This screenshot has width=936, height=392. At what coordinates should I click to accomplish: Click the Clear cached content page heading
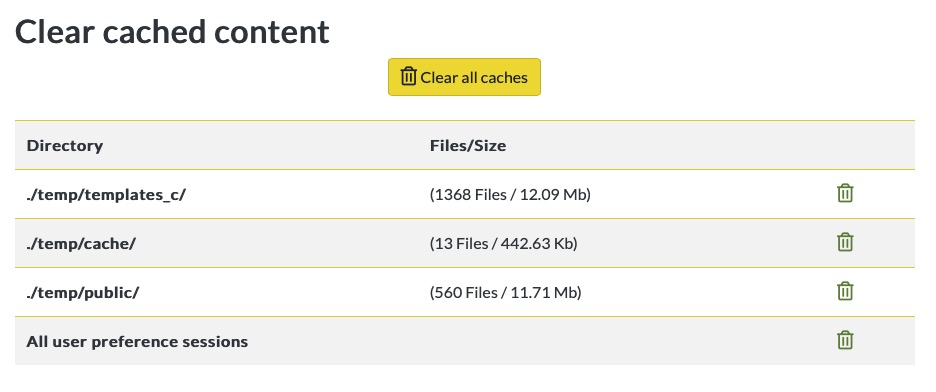point(172,32)
